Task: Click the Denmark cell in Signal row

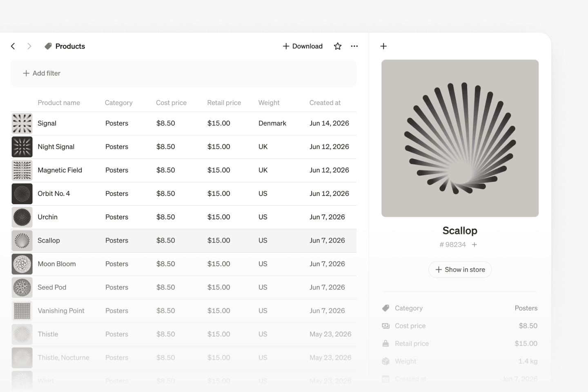Action: [272, 123]
